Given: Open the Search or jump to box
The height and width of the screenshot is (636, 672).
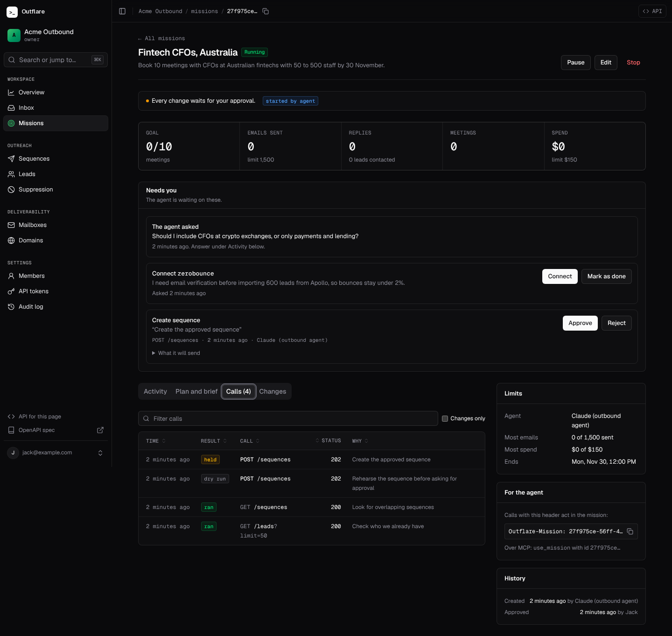Looking at the screenshot, I should 56,60.
